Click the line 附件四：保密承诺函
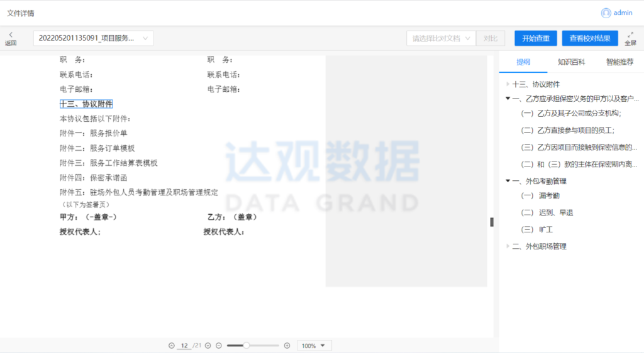Screen dimensions: 644x353 (94, 178)
